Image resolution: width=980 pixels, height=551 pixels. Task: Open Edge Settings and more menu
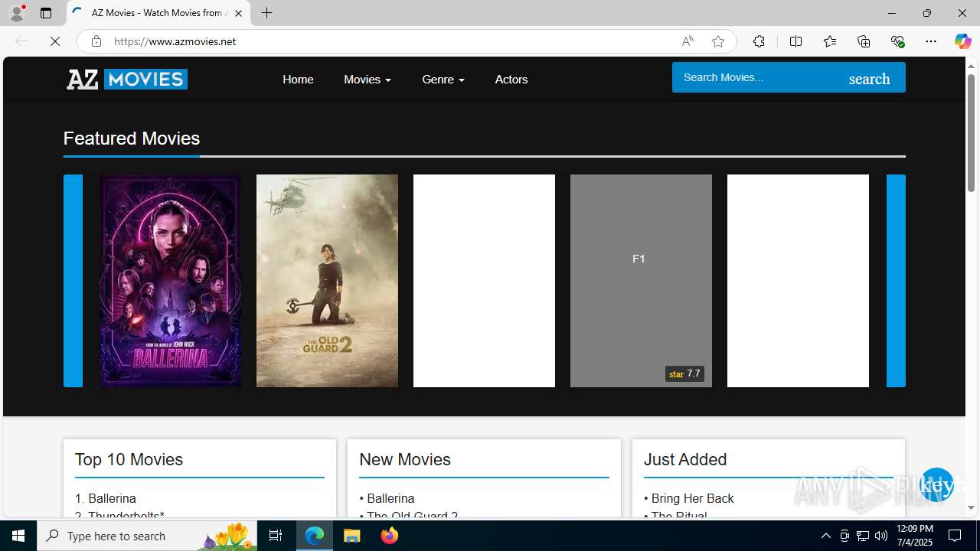click(931, 41)
